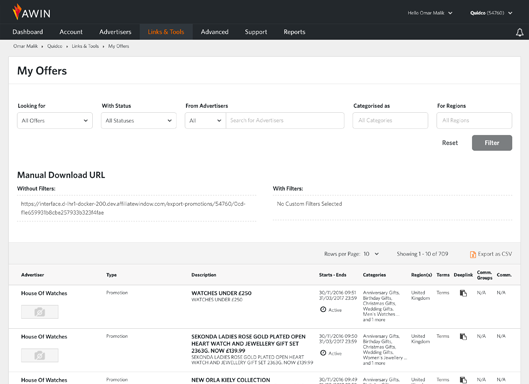Screen dimensions: 529x384
Task: Click 'Showing 1 - 10 of 709' text
Action: [x=422, y=254]
